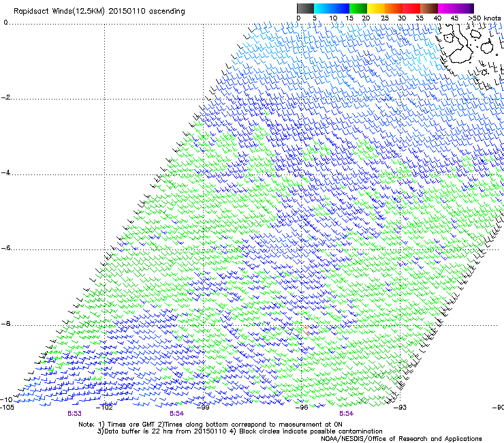Image resolution: width=504 pixels, height=443 pixels.
Task: Pick the magenta 40-45 knots legend segment
Action: [x=447, y=8]
